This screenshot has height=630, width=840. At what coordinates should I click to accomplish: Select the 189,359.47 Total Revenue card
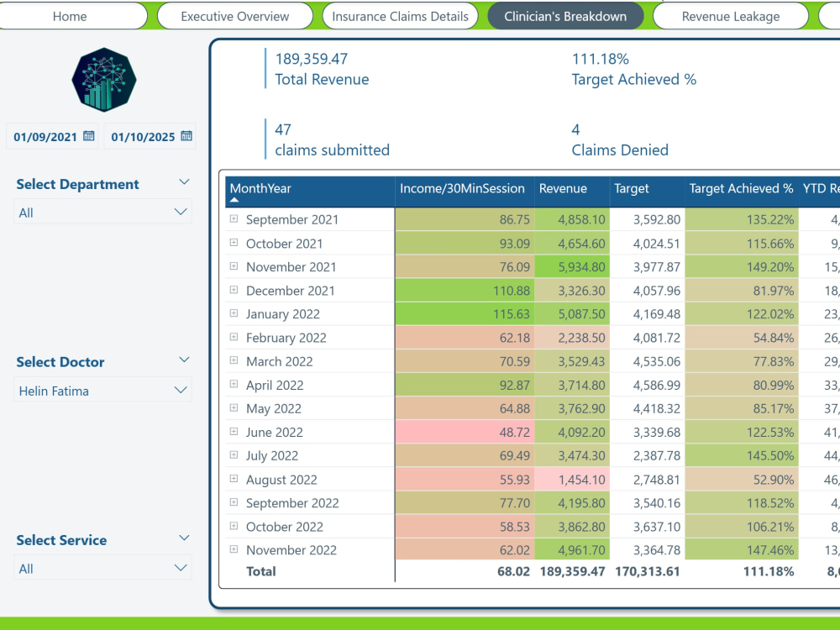[x=322, y=69]
